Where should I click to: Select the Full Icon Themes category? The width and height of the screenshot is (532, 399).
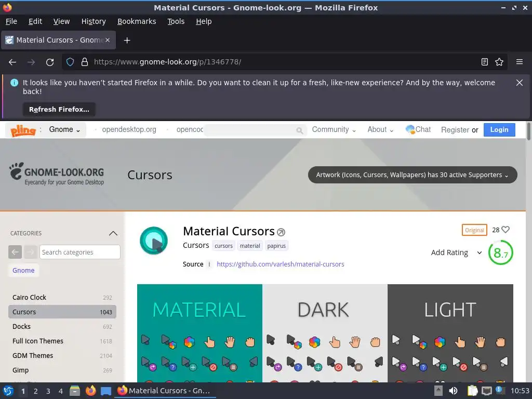click(62, 341)
